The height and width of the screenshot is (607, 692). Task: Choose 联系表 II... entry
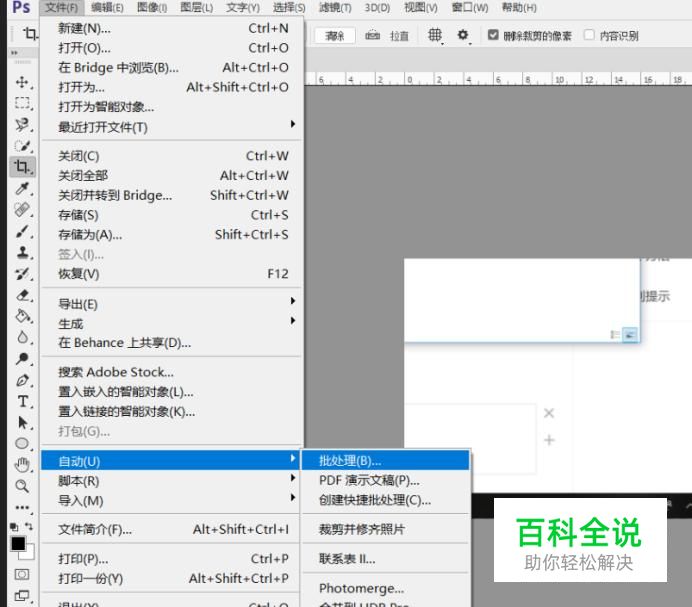(385, 559)
